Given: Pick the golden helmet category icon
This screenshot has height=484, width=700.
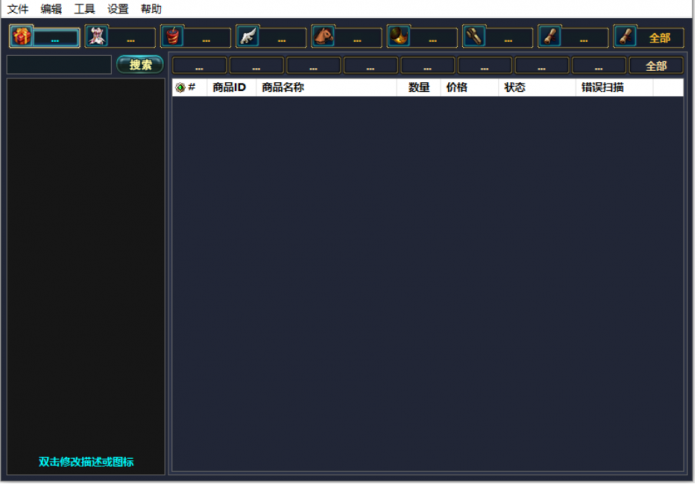Looking at the screenshot, I should click(399, 37).
